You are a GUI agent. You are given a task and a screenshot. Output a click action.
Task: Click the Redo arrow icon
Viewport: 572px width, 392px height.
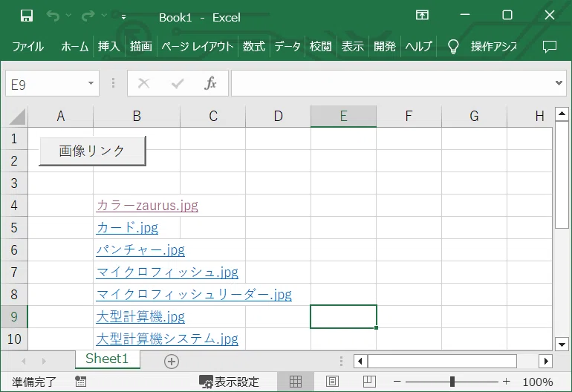88,16
